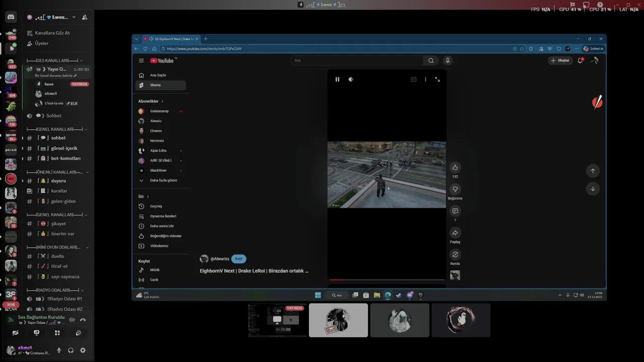
Task: Open the server invite people icon
Action: coord(85,17)
